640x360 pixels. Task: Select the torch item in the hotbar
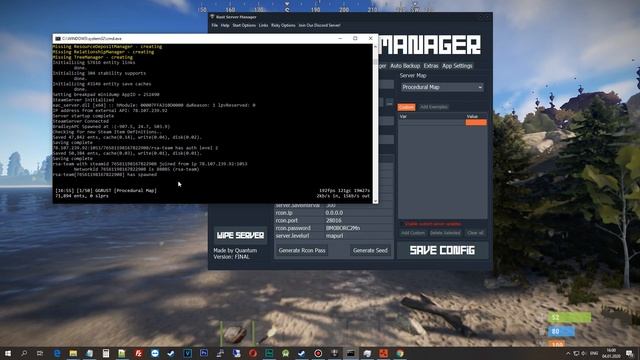pyautogui.click(x=268, y=334)
